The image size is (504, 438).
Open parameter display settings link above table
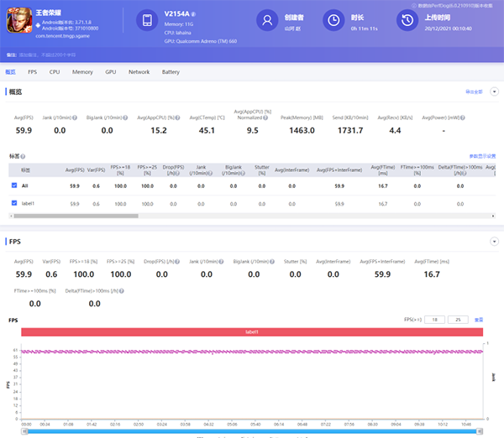tap(482, 156)
